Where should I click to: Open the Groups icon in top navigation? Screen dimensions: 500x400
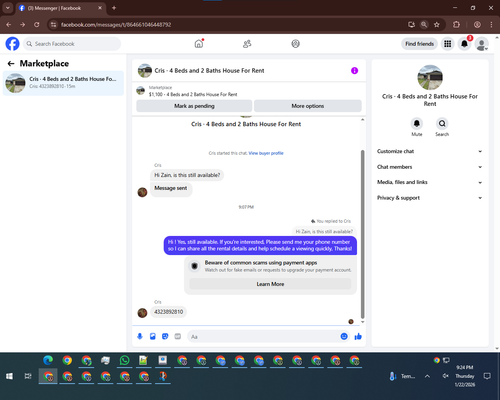[x=295, y=44]
